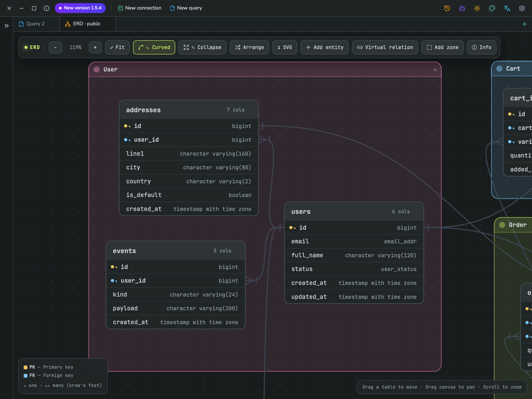532x399 pixels.
Task: Select line1 column in addresses
Action: [189, 154]
